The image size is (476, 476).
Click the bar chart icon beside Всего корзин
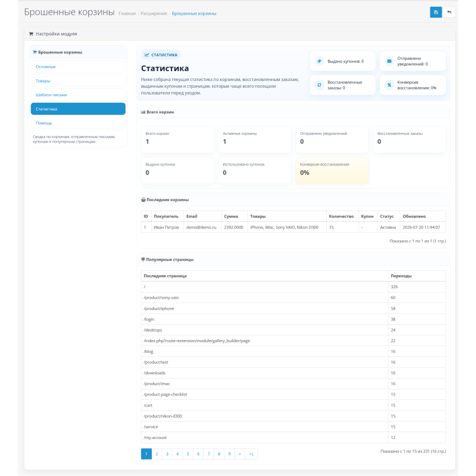[x=143, y=112]
